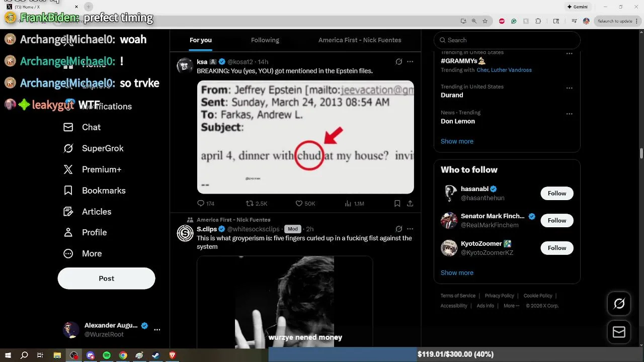The image size is (644, 362).
Task: Show more Who to follow suggestions
Action: [457, 273]
